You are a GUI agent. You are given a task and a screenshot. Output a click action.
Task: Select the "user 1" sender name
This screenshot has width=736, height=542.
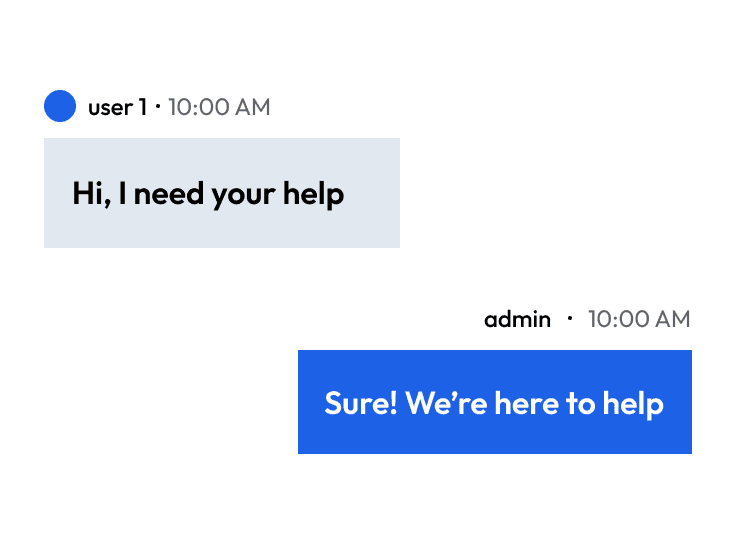click(x=117, y=107)
